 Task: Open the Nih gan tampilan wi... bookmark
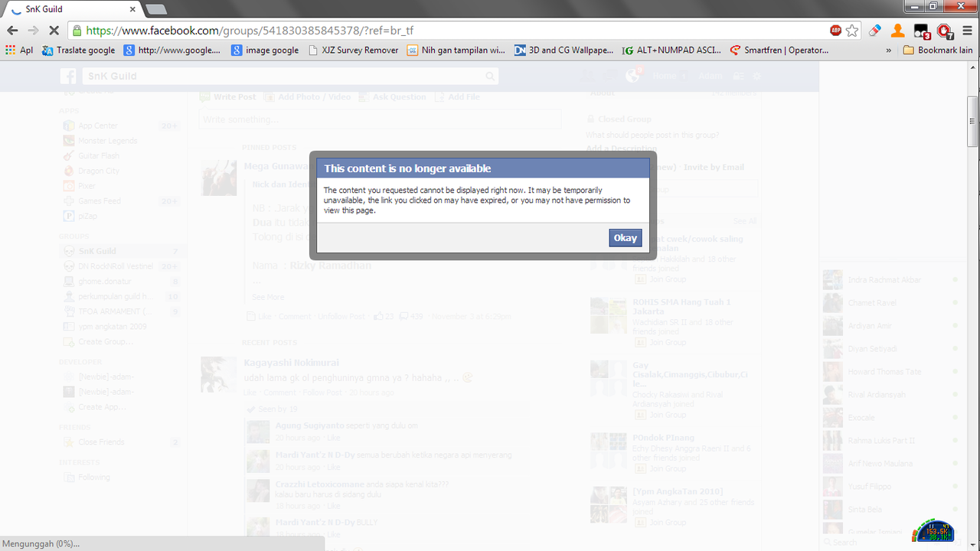tap(456, 51)
